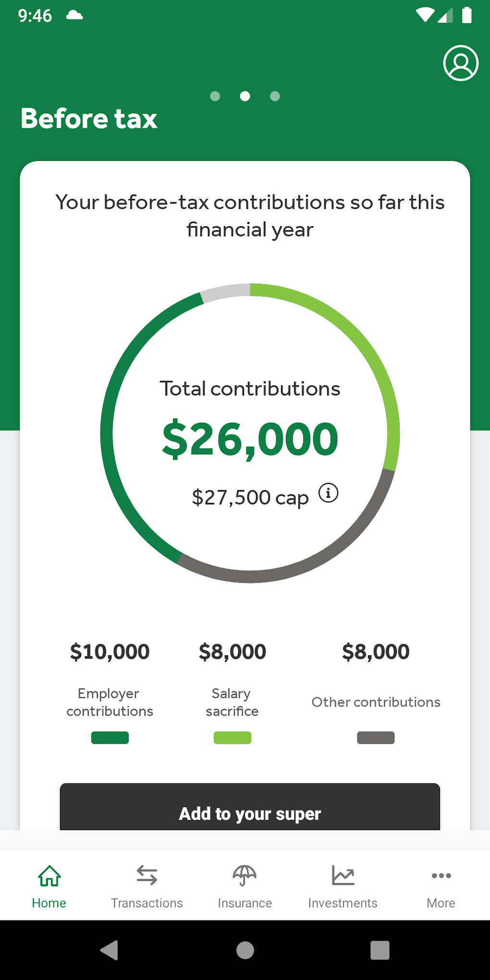Tap the More ellipsis icon

(x=441, y=875)
